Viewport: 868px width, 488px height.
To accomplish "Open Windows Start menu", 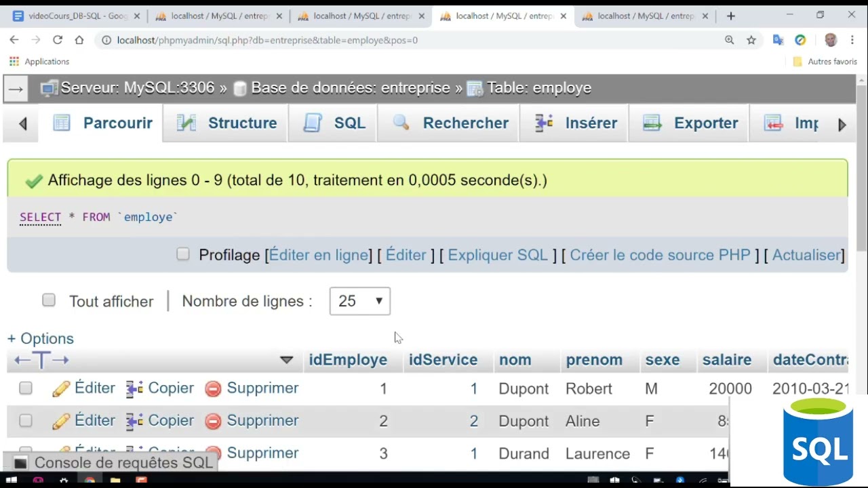I will pyautogui.click(x=11, y=481).
